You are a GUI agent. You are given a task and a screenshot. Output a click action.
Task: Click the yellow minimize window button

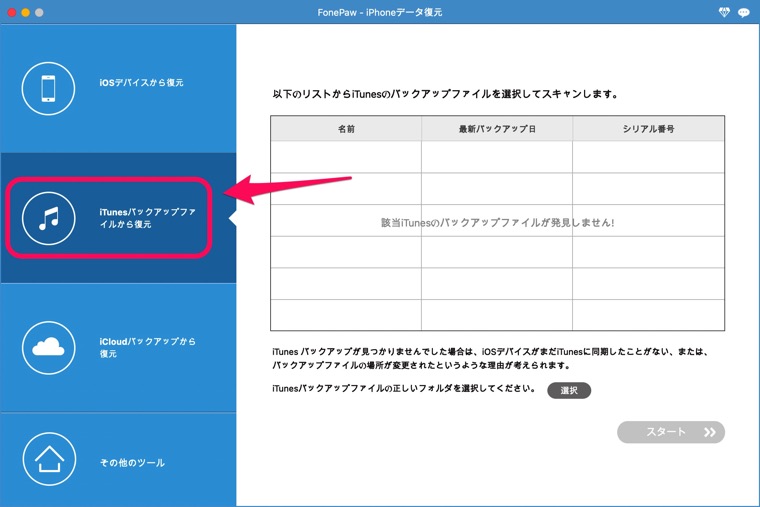(26, 13)
